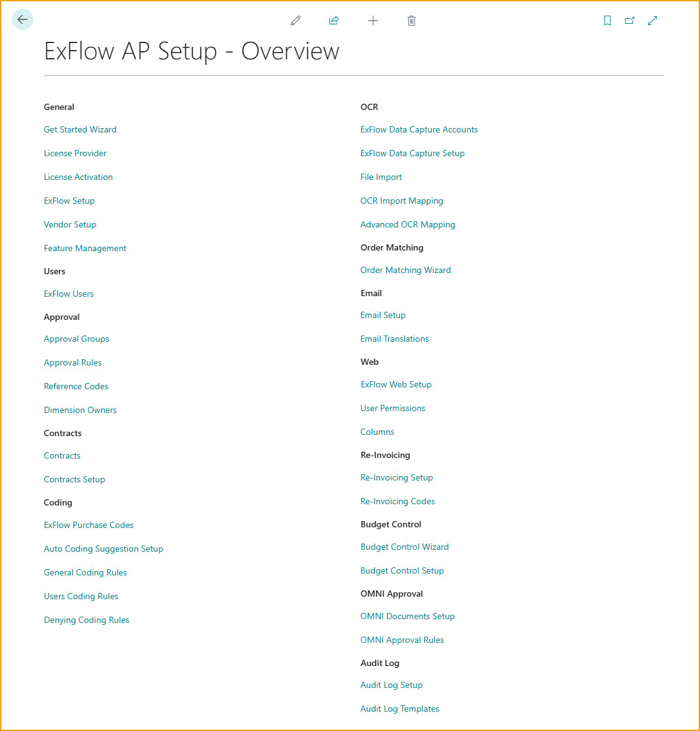Launch the Order Matching Wizard
Image resolution: width=700 pixels, height=731 pixels.
click(x=406, y=271)
